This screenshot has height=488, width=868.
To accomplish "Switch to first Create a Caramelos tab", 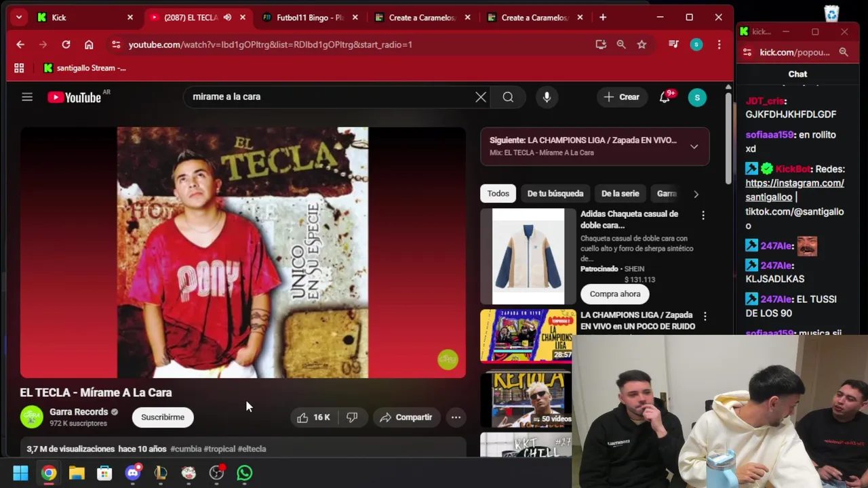I will [x=422, y=18].
